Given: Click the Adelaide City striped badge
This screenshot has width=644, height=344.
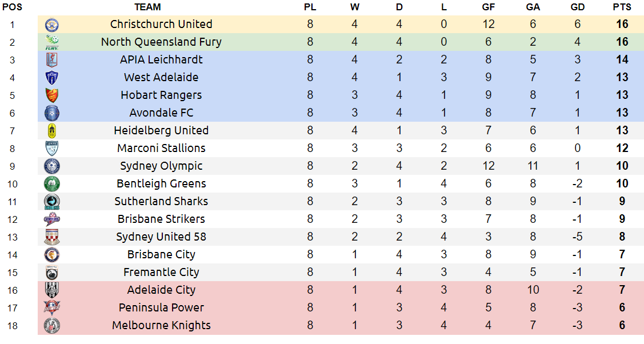Looking at the screenshot, I should click(52, 290).
